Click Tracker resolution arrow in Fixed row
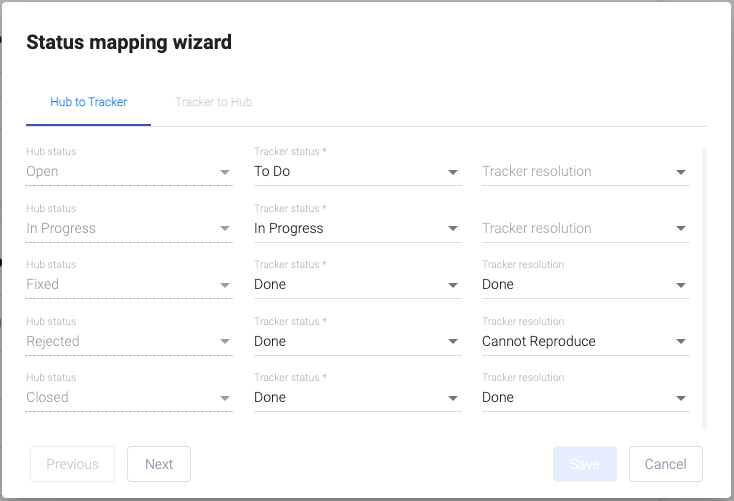The width and height of the screenshot is (734, 501). (681, 286)
